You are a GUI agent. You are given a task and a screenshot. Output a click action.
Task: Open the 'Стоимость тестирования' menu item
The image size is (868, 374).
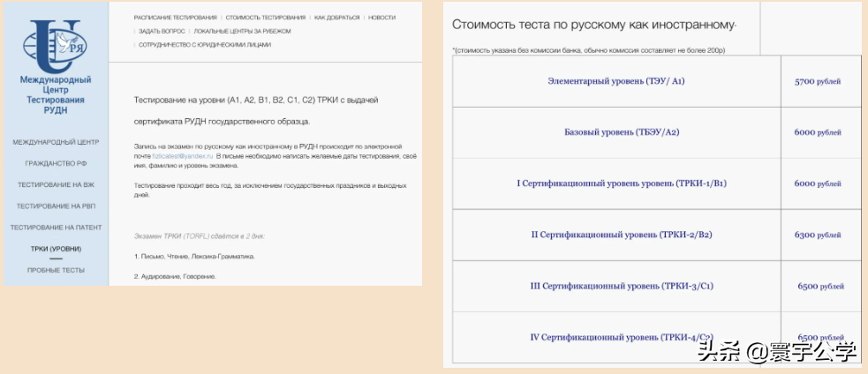[266, 18]
